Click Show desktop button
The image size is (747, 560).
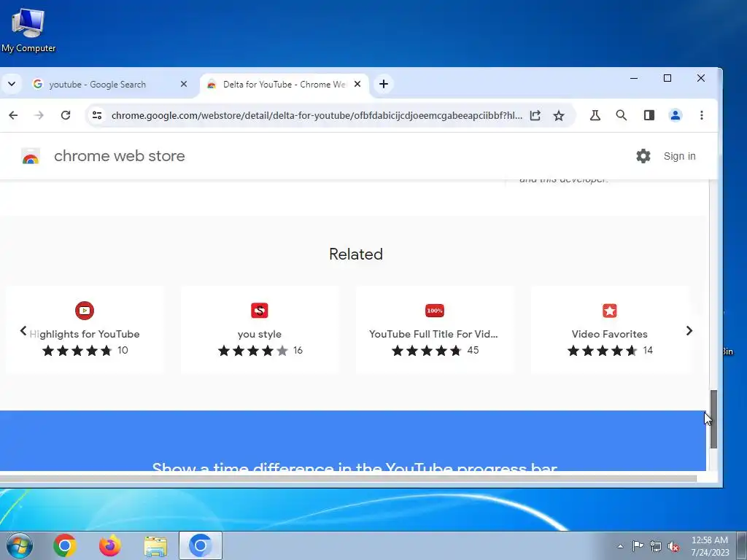pyautogui.click(x=742, y=545)
